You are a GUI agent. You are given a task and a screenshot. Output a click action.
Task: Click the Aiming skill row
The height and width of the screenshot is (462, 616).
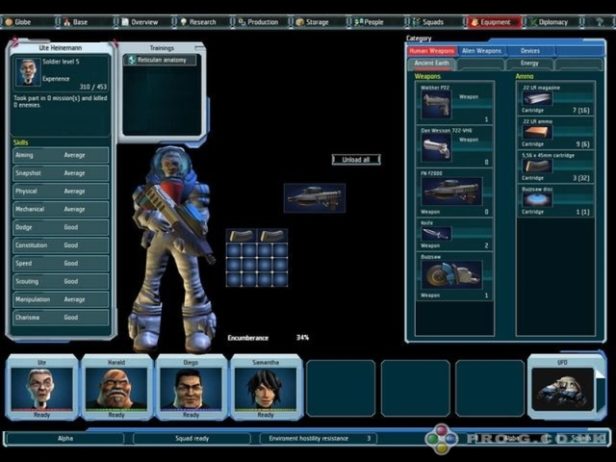[x=61, y=155]
